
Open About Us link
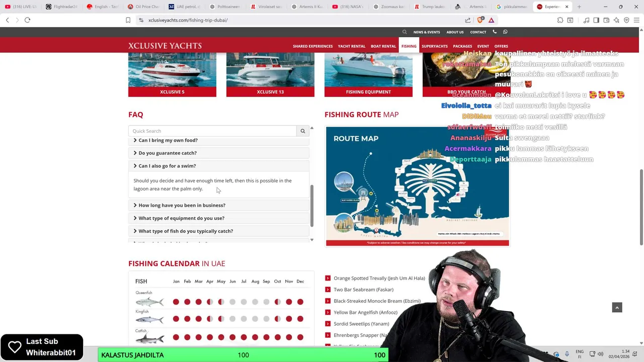click(x=455, y=32)
